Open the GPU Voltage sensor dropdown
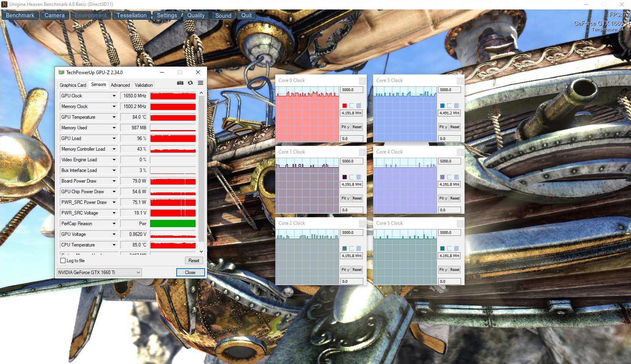The image size is (631, 364). pyautogui.click(x=114, y=234)
